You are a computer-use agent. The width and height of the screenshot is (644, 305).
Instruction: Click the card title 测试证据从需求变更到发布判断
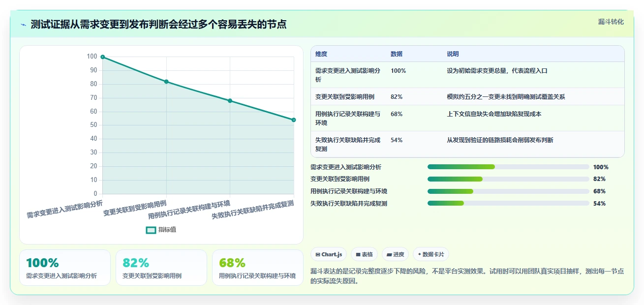pos(158,24)
